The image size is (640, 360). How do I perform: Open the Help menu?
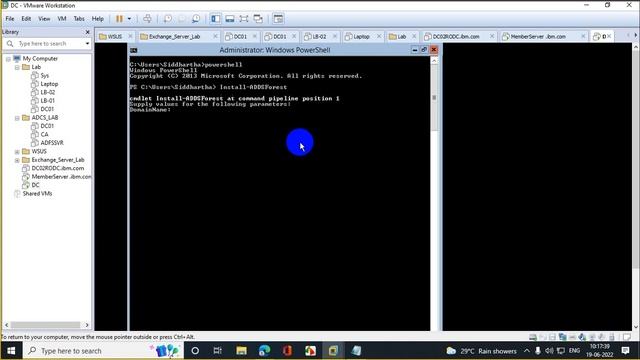click(98, 19)
